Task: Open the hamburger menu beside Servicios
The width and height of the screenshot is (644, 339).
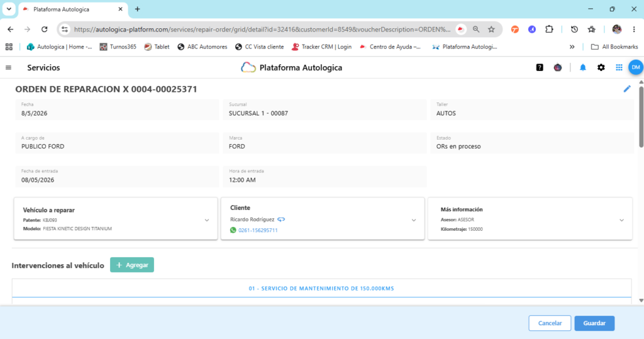Action: 8,68
